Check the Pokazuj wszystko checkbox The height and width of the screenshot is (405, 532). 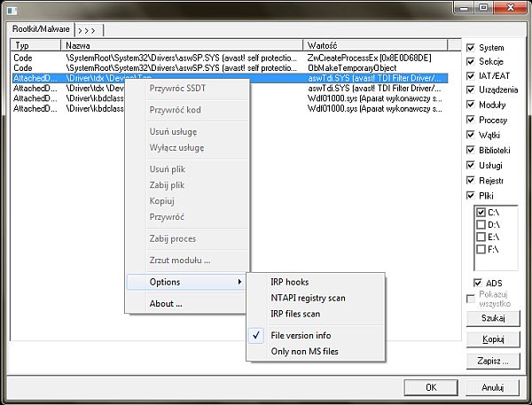tap(471, 299)
